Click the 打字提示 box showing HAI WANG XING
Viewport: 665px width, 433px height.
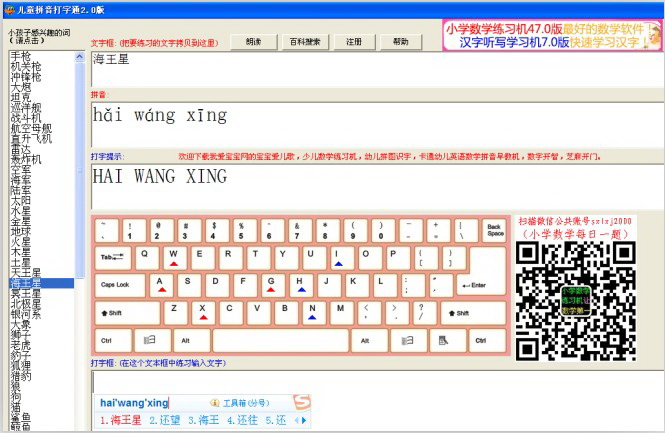pos(377,186)
